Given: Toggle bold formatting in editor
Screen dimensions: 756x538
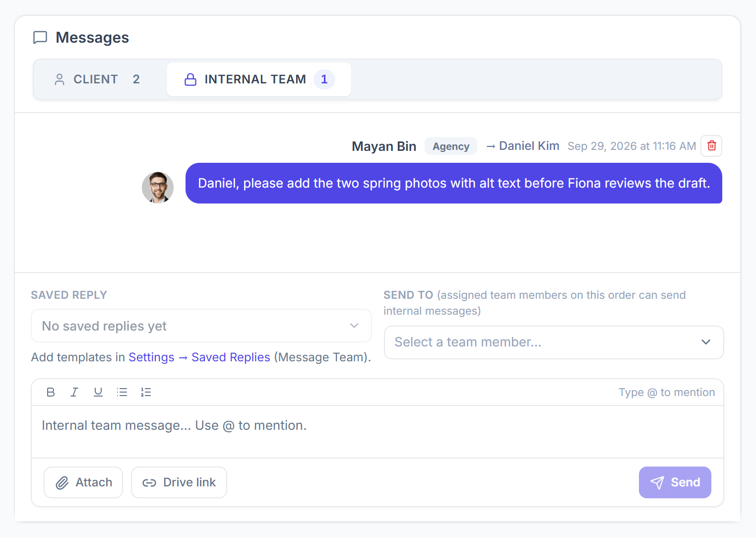Looking at the screenshot, I should tap(51, 392).
